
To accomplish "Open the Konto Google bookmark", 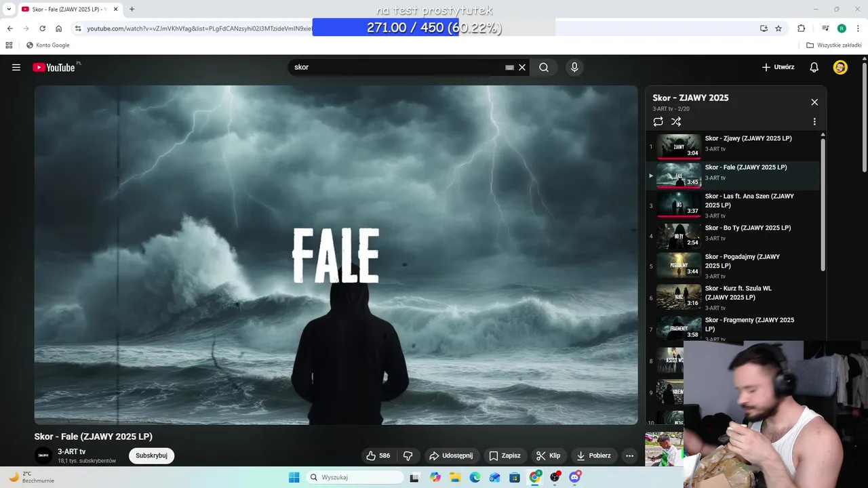I will pyautogui.click(x=47, y=45).
